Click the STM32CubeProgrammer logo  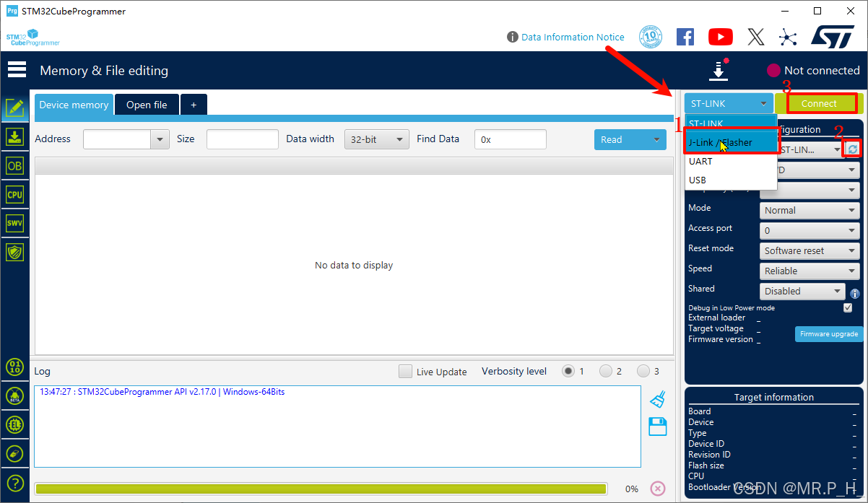(33, 38)
